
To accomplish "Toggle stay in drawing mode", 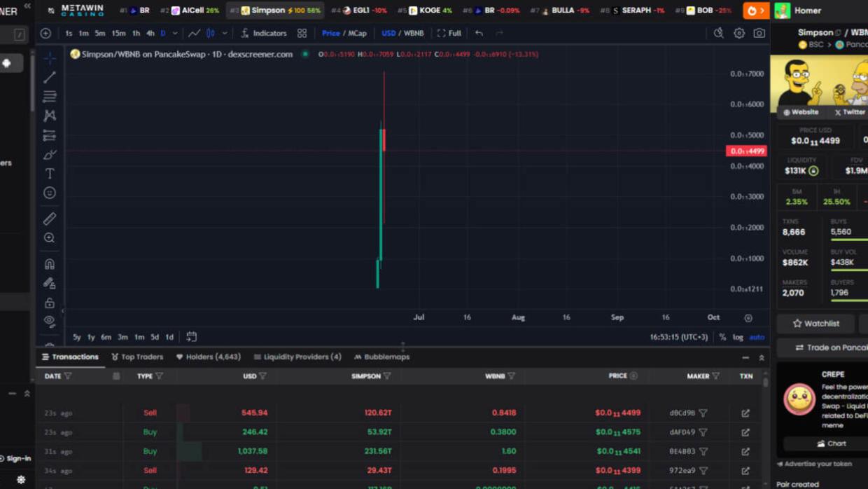I will point(50,284).
